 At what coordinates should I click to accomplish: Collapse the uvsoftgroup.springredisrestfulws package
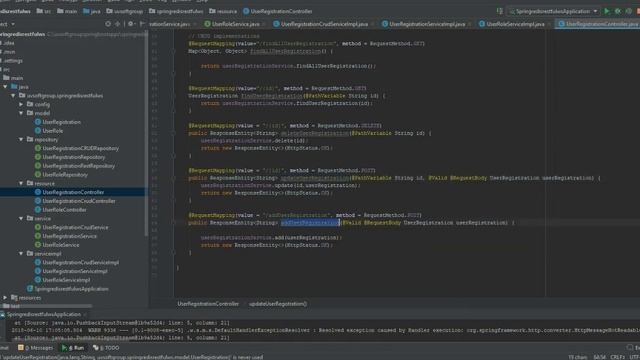click(13, 96)
